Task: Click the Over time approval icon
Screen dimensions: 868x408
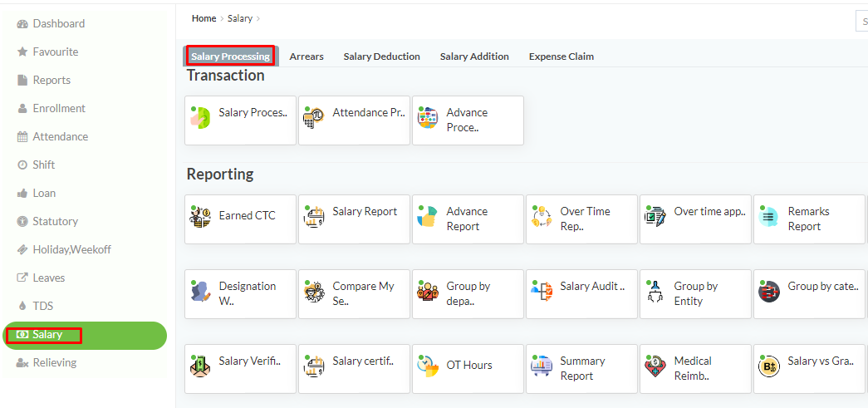Action: click(x=655, y=216)
